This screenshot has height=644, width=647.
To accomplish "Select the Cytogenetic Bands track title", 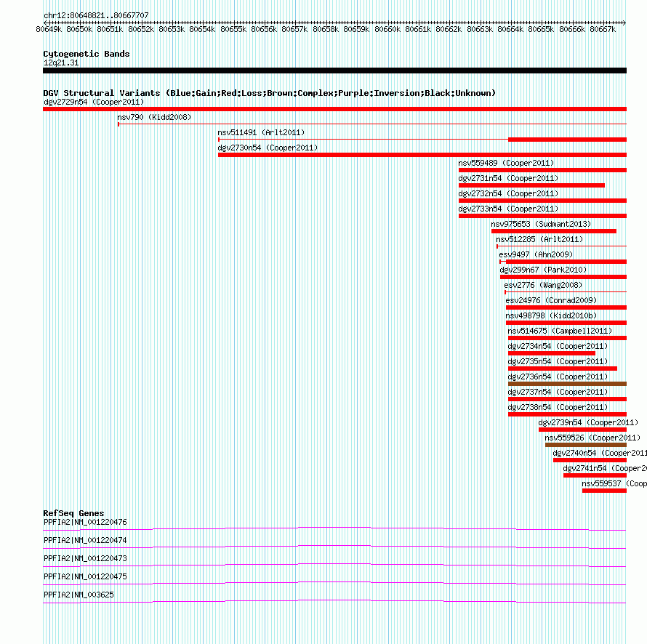I will (x=87, y=54).
